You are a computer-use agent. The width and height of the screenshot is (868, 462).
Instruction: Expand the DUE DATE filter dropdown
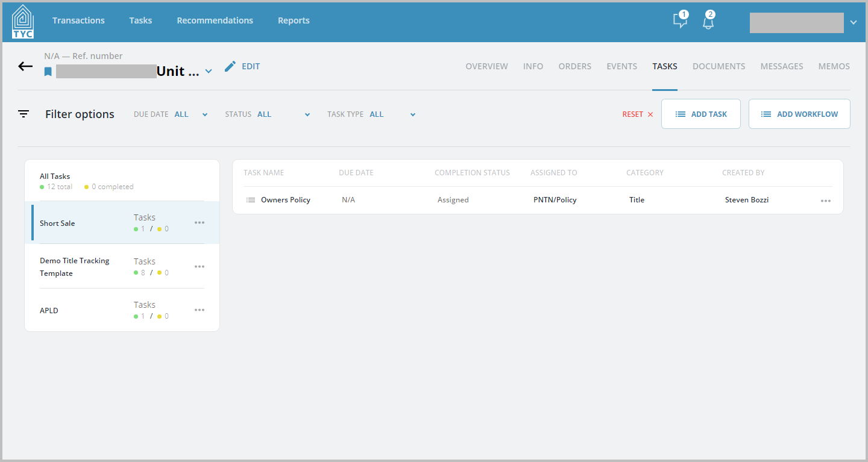pos(205,114)
